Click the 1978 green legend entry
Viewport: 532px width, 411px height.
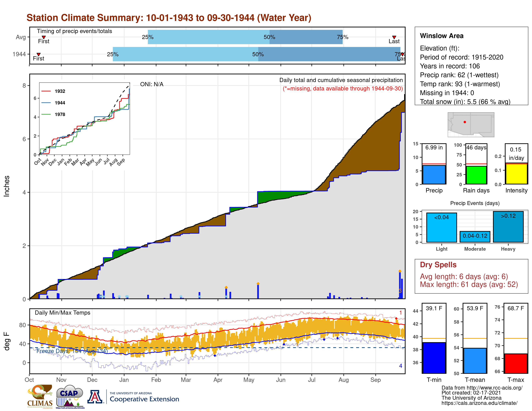pos(53,114)
